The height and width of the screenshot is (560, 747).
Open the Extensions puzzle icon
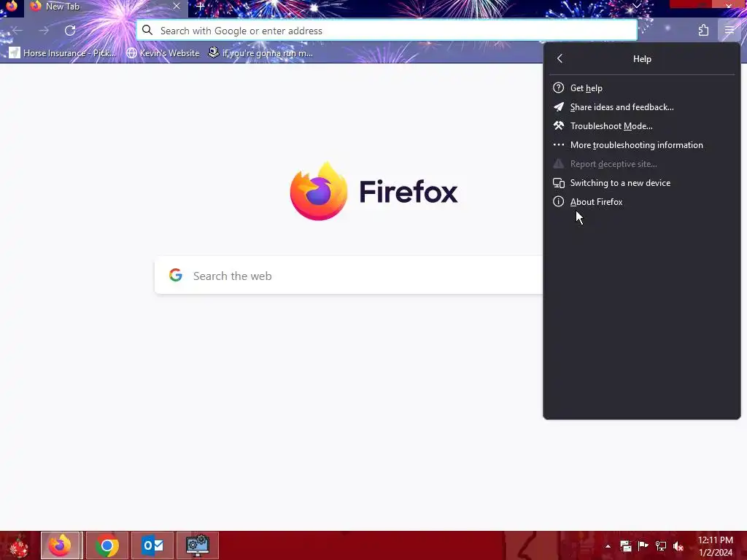click(703, 31)
